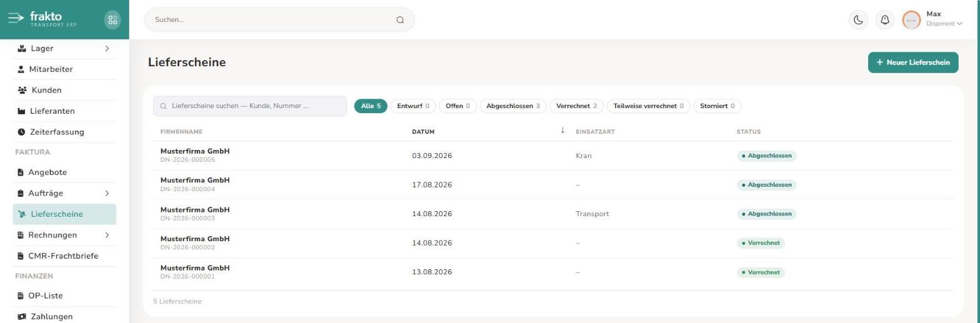Click Verrechnet badge of DN-2026-000001

pos(761,272)
